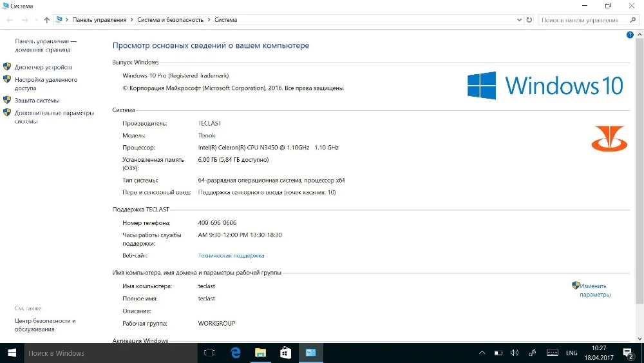The height and width of the screenshot is (363, 644).
Task: Open the touch keyboard tray icon
Action: coord(553,353)
